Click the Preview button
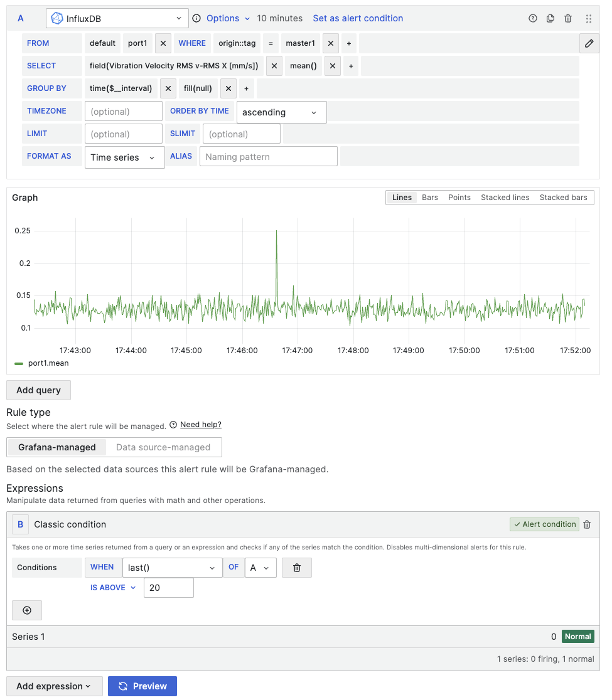612x700 pixels. 142,686
